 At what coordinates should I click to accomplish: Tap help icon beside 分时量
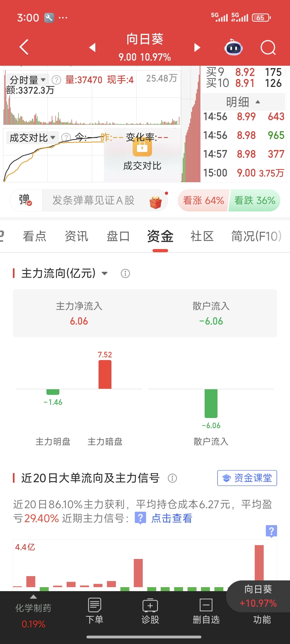coord(56,80)
